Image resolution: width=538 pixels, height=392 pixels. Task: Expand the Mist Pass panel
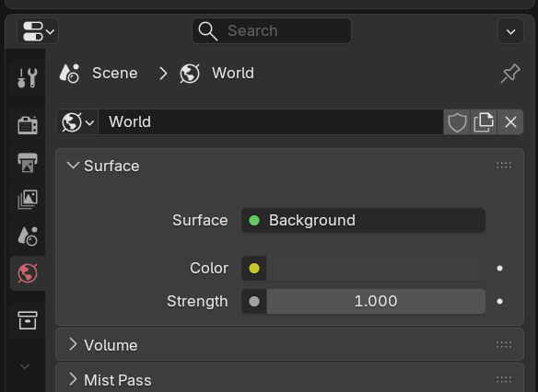coord(73,380)
